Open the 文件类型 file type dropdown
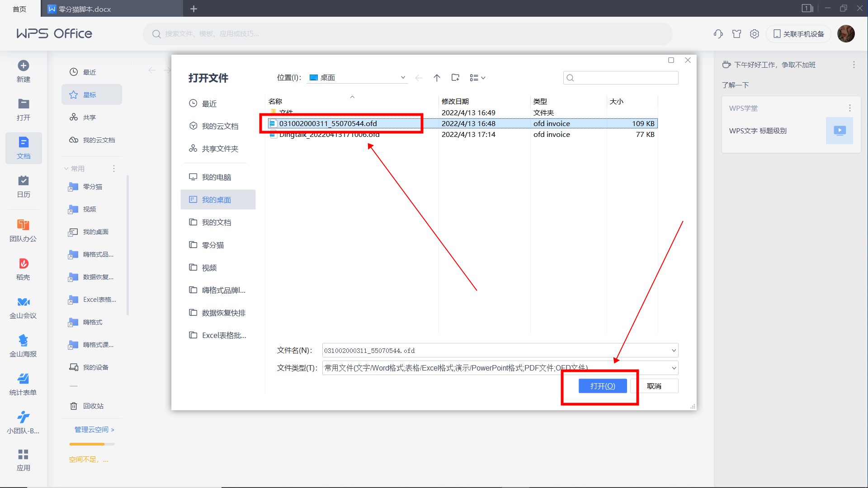This screenshot has width=868, height=488. pyautogui.click(x=674, y=368)
